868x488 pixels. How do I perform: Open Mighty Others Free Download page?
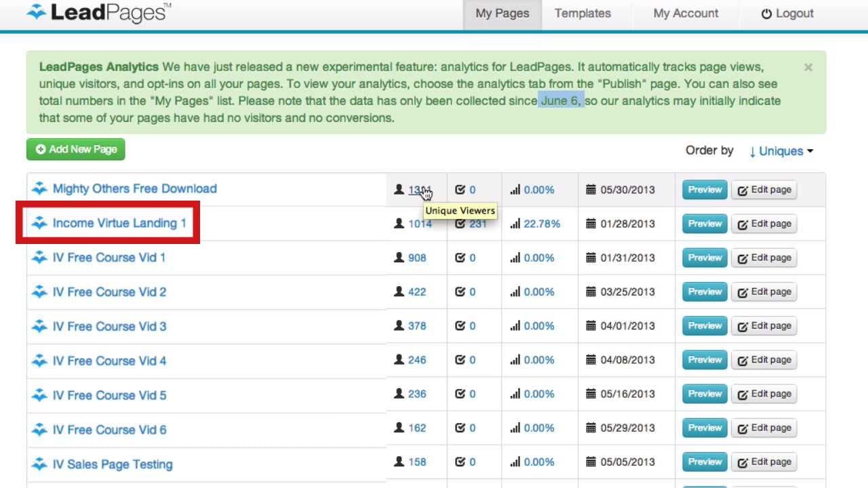[135, 189]
